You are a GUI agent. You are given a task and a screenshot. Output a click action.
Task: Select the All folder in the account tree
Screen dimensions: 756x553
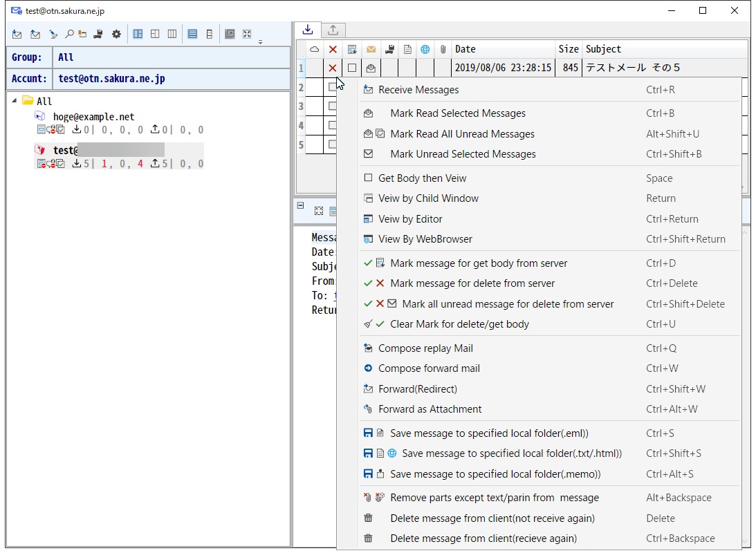coord(37,101)
